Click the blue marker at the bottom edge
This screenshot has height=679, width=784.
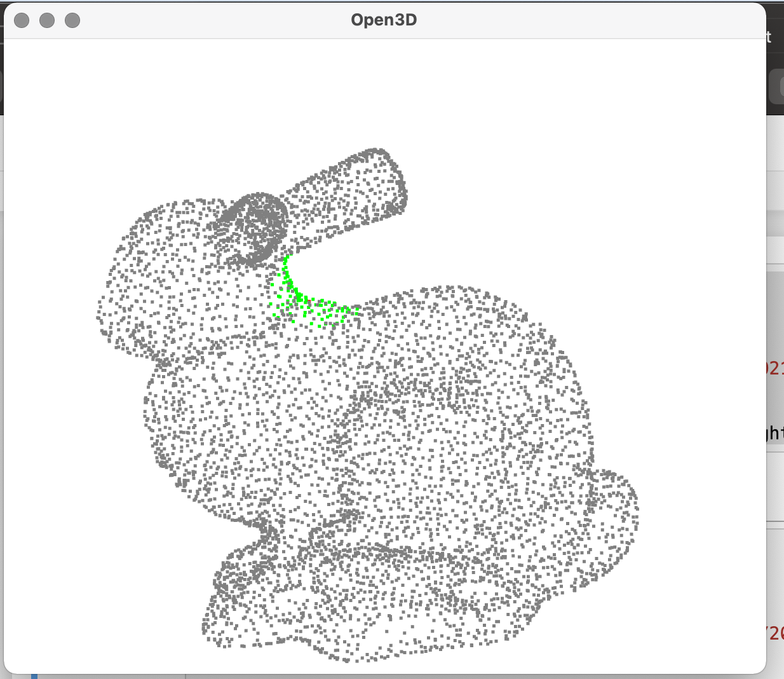click(x=34, y=676)
